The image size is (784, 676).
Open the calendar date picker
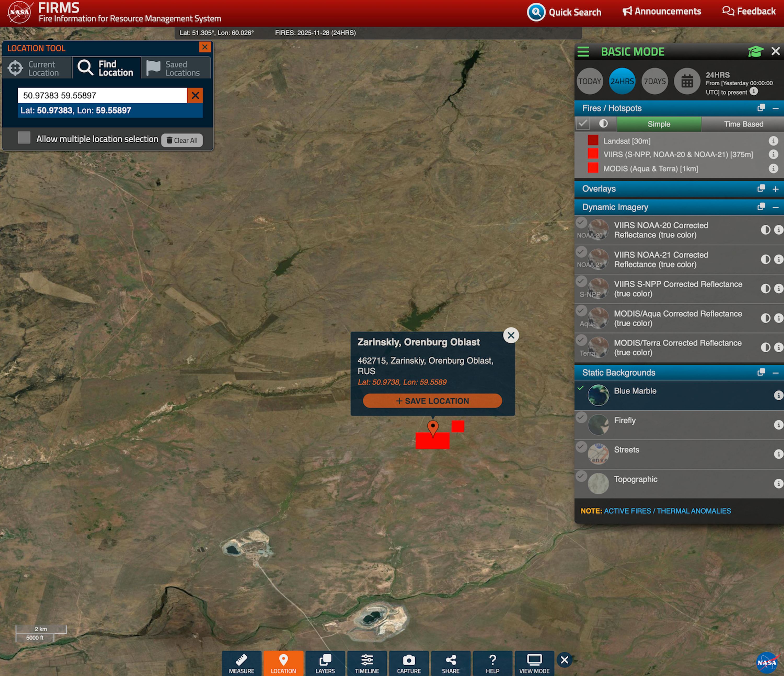click(687, 81)
